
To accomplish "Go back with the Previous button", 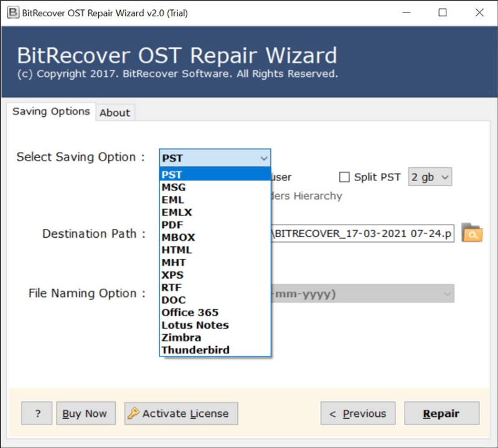I will pos(358,414).
